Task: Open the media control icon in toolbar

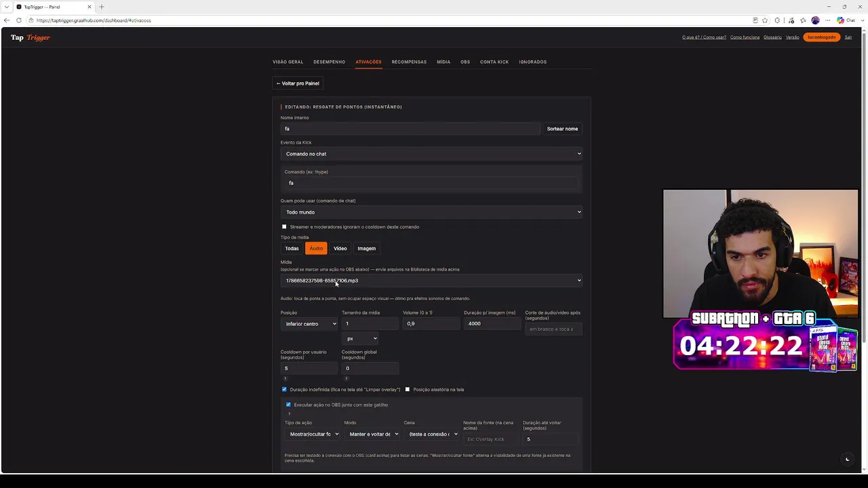Action: pyautogui.click(x=791, y=20)
